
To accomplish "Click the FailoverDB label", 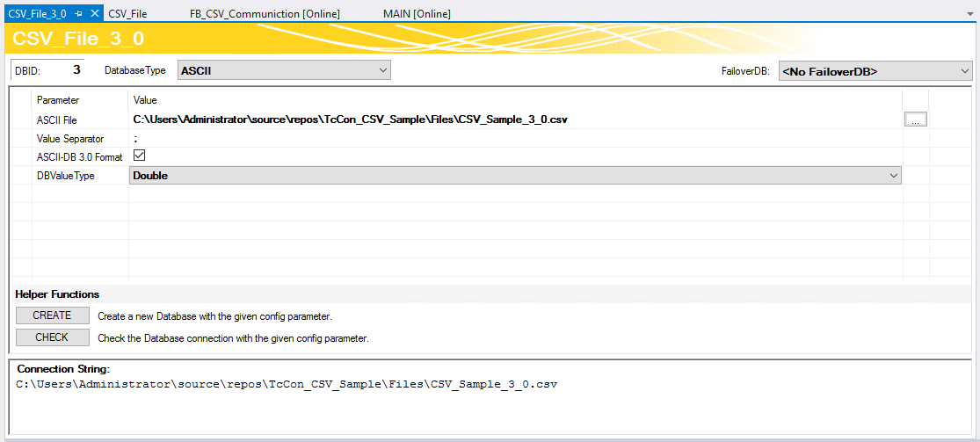I will click(x=747, y=71).
